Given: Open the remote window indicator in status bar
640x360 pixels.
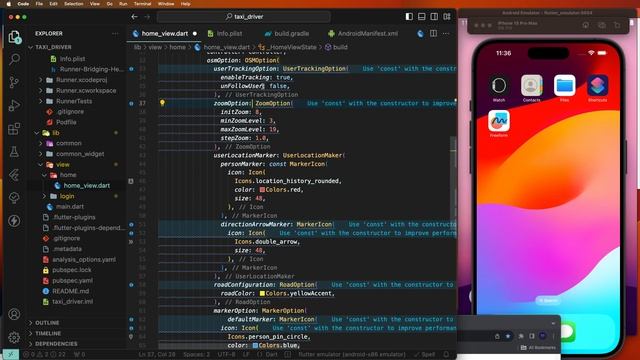Looking at the screenshot, I should click(11, 355).
